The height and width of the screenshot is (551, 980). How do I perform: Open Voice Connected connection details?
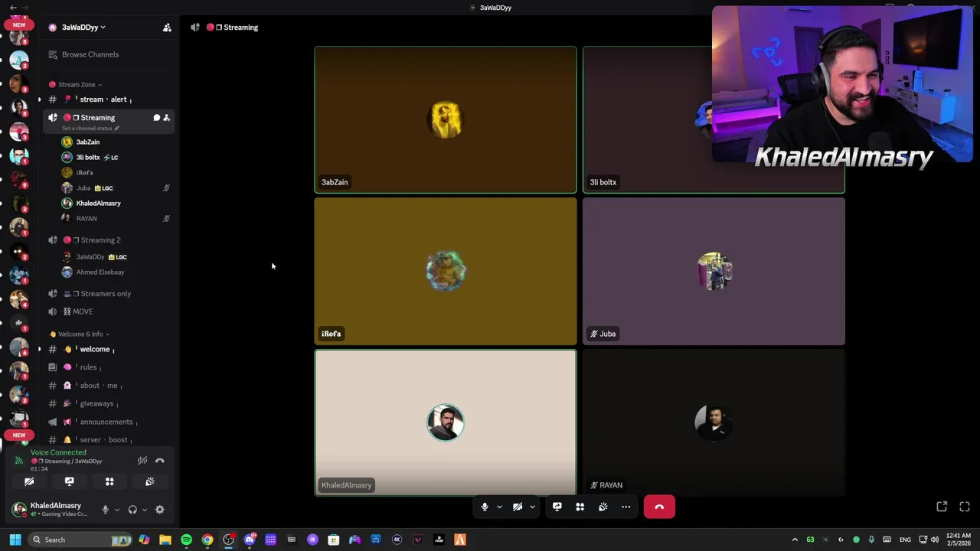(x=58, y=452)
